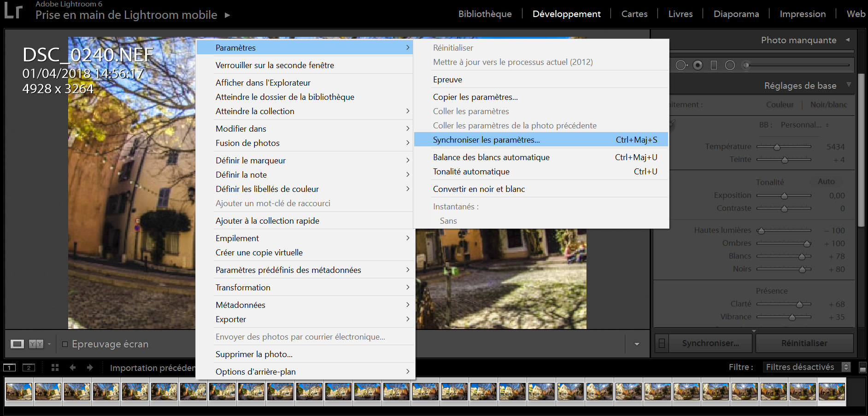Choose Convertir en noir et blanc
The height and width of the screenshot is (416, 868).
point(541,189)
